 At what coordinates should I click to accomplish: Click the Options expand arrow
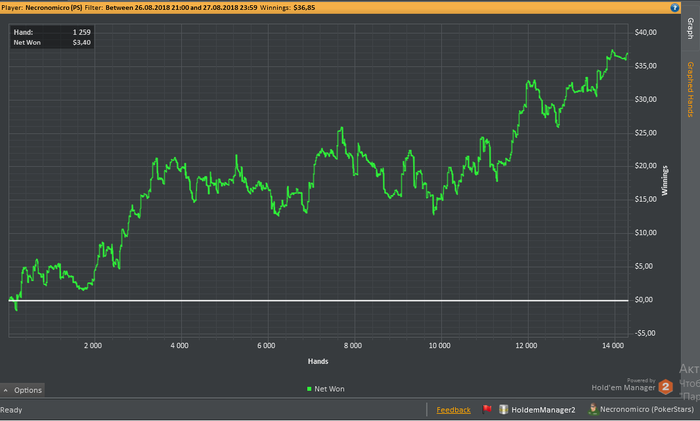[6, 390]
